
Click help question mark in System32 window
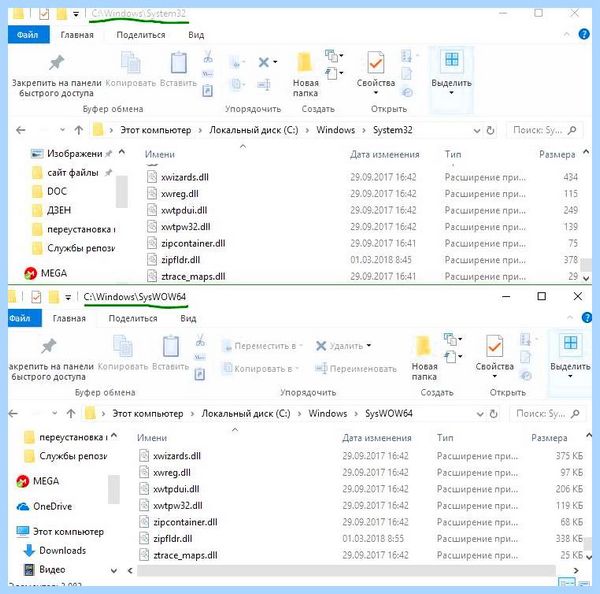pyautogui.click(x=584, y=34)
